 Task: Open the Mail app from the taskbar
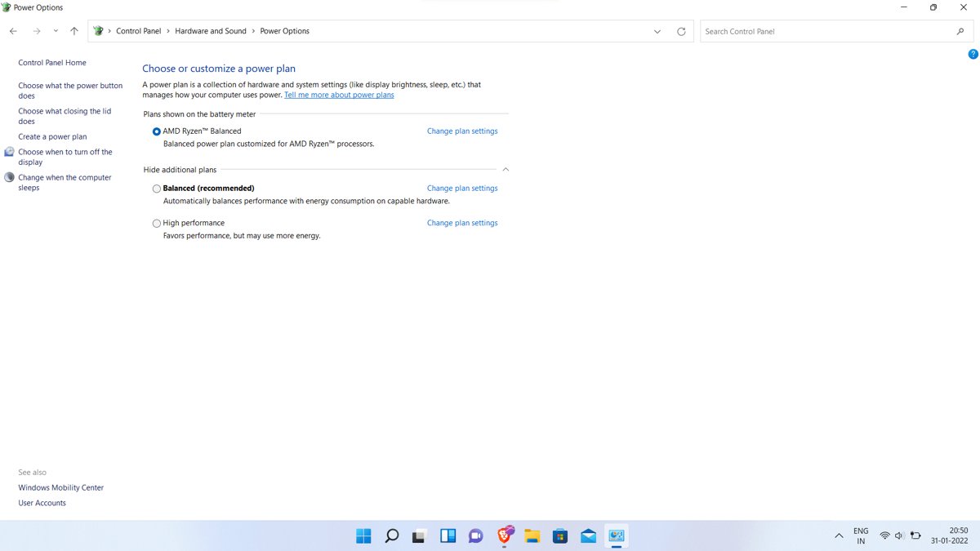tap(589, 535)
